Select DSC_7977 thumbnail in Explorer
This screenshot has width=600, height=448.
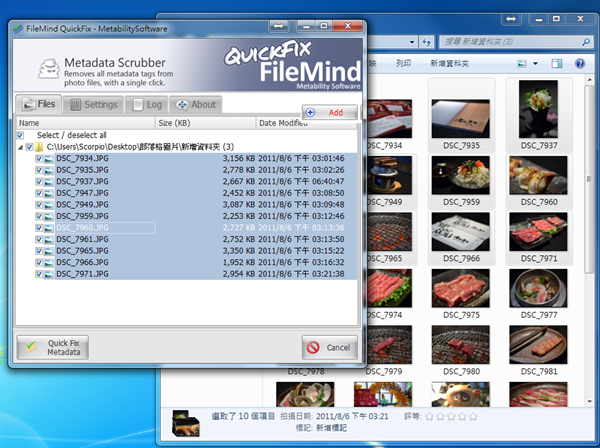click(538, 288)
